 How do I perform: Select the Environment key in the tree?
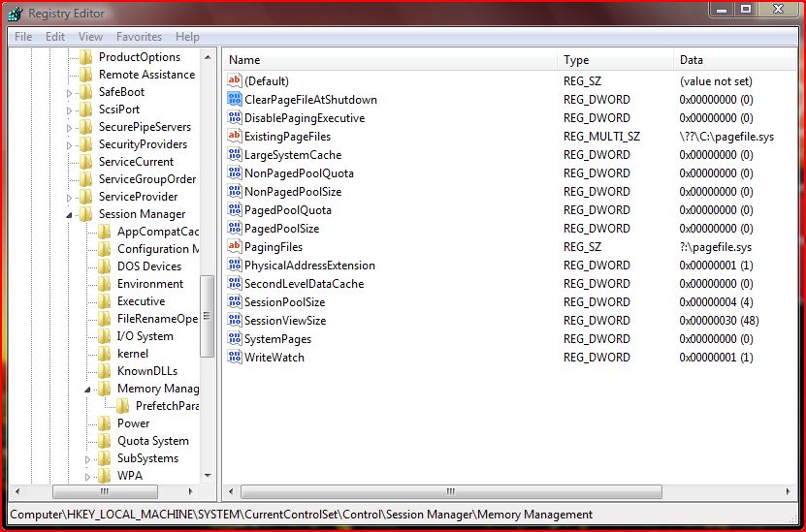(x=149, y=284)
